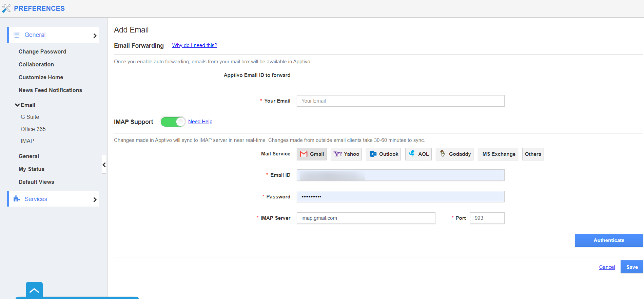
Task: Click the Your Email input field
Action: (400, 101)
